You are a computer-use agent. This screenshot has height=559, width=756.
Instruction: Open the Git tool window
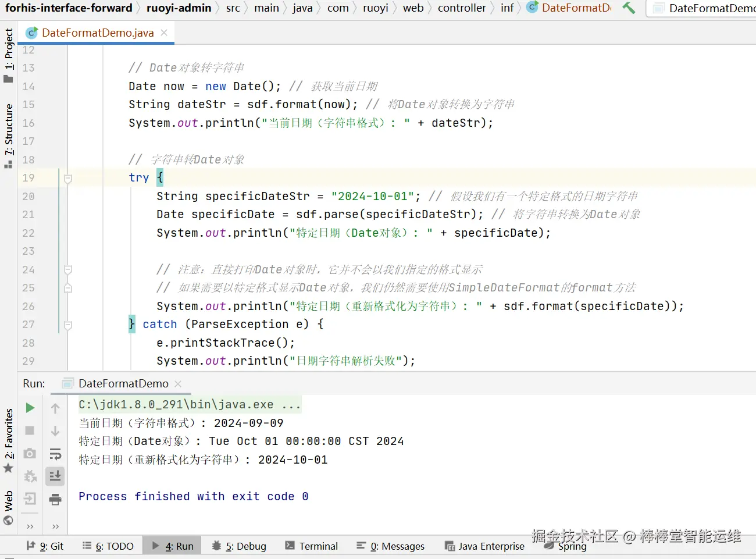click(x=45, y=546)
